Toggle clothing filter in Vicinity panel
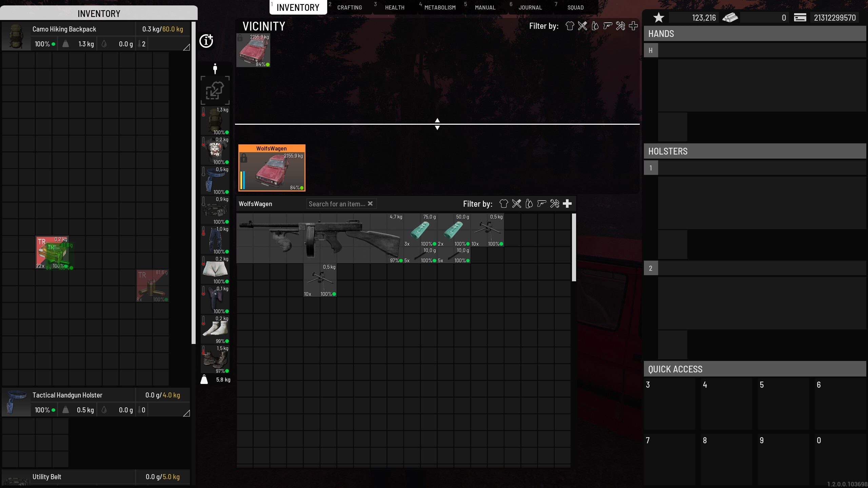 pyautogui.click(x=570, y=26)
